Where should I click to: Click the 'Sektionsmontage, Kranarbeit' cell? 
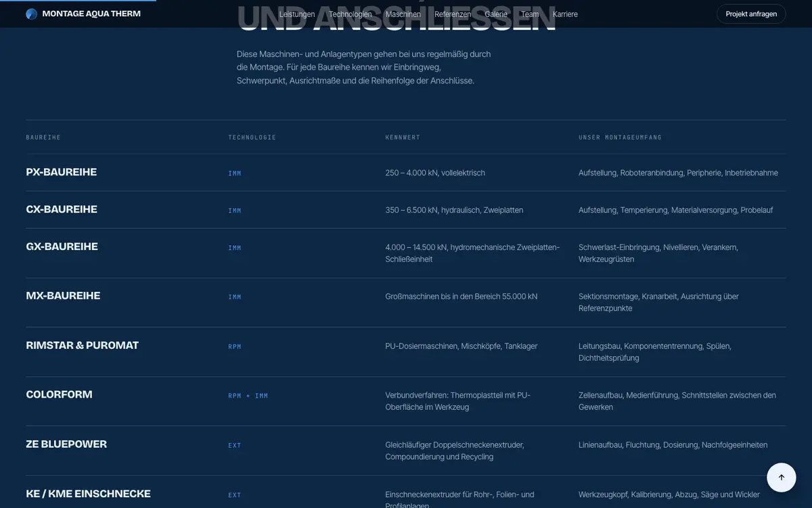(x=658, y=302)
